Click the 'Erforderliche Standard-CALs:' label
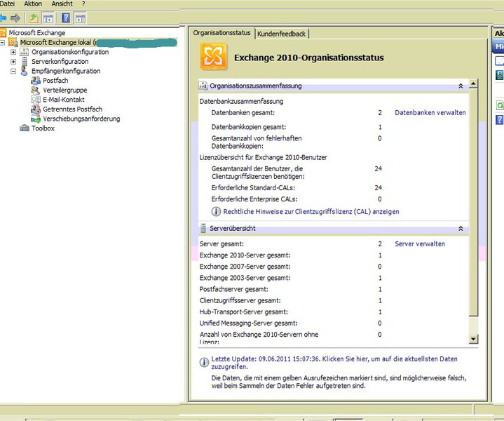This screenshot has width=504, height=421. coord(253,187)
